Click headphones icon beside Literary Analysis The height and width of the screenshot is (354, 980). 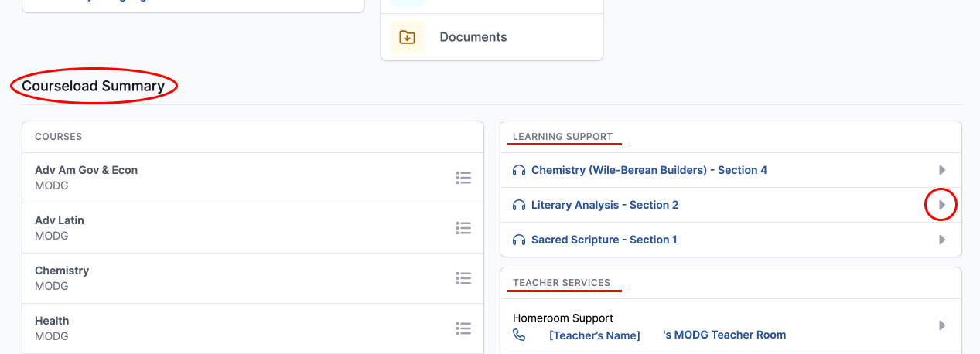[519, 205]
